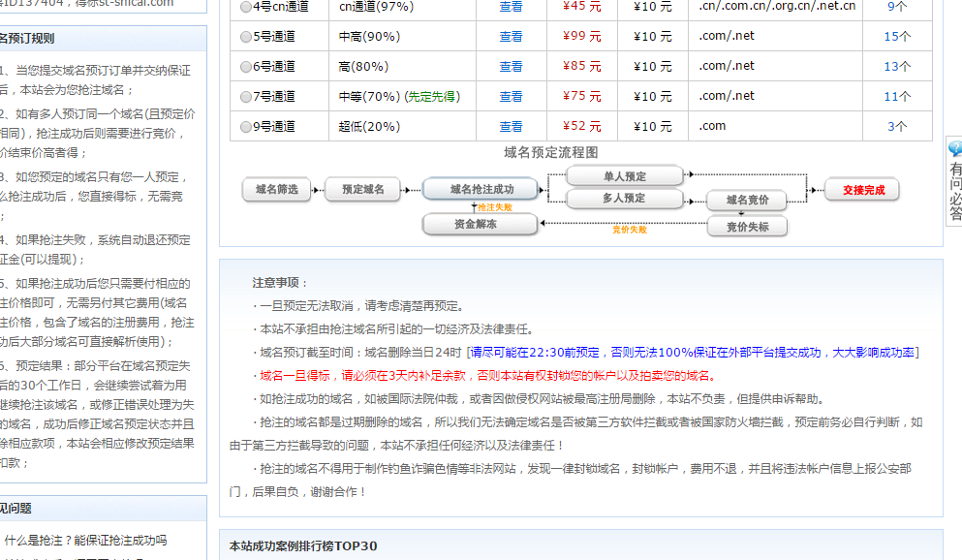Click the 域名筛选 flowchart box

277,190
